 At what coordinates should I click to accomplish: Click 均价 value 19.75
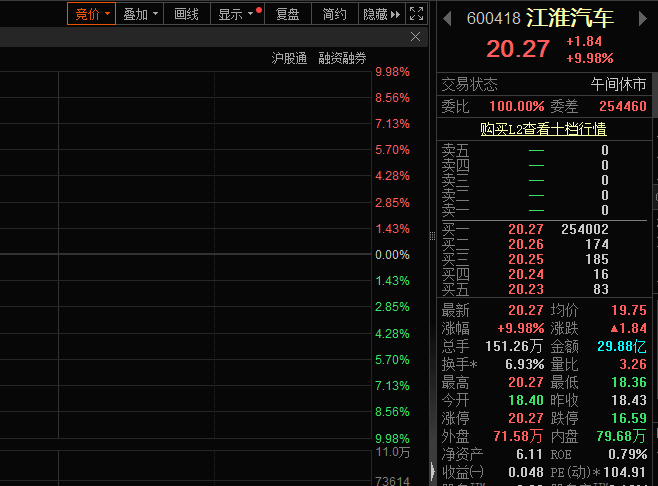[629, 310]
